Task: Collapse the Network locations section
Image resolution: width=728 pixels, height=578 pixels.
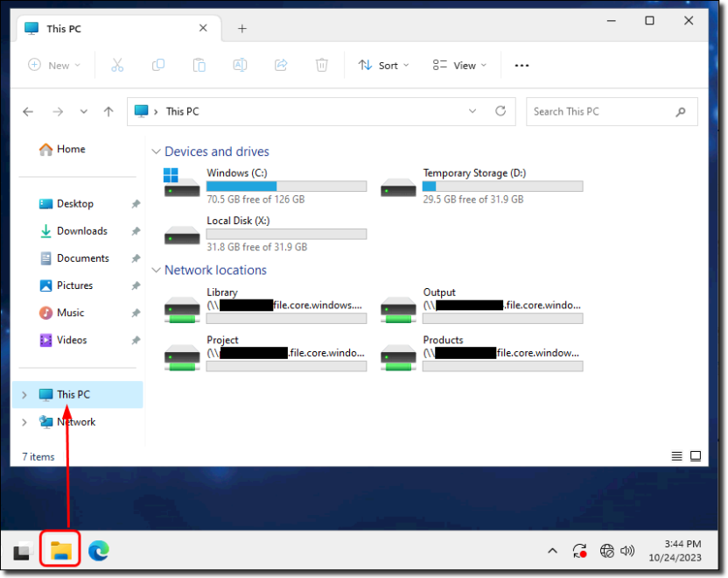Action: (156, 270)
